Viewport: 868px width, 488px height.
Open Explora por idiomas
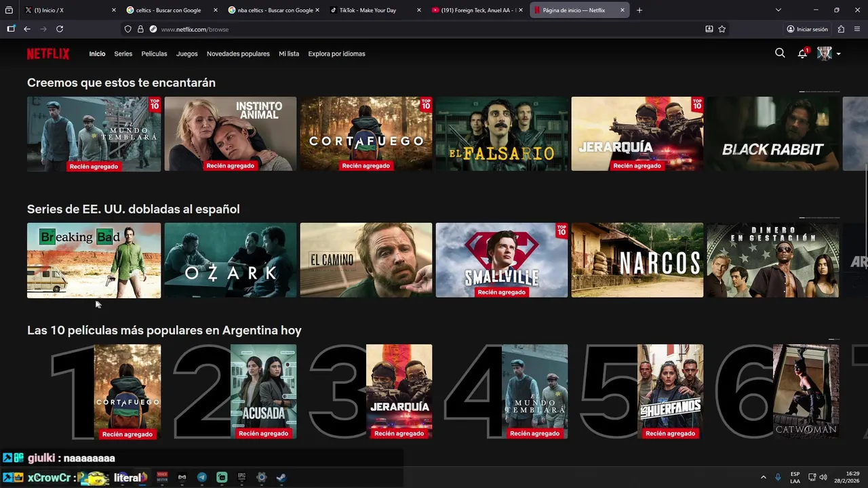pyautogui.click(x=336, y=54)
